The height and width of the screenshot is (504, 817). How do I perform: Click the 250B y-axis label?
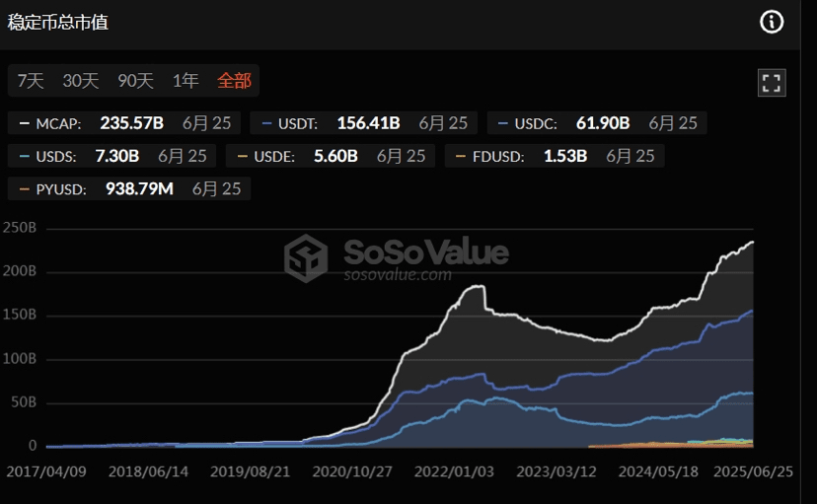(x=20, y=228)
